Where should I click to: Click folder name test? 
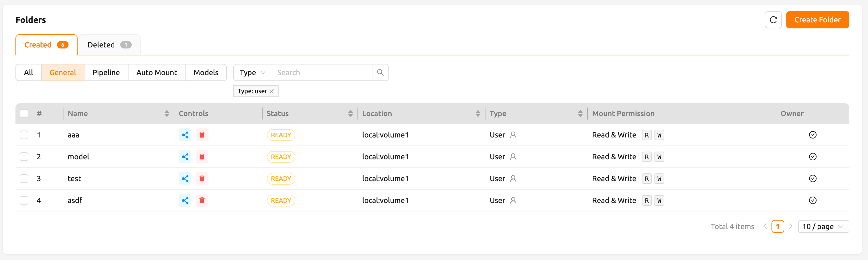(74, 179)
